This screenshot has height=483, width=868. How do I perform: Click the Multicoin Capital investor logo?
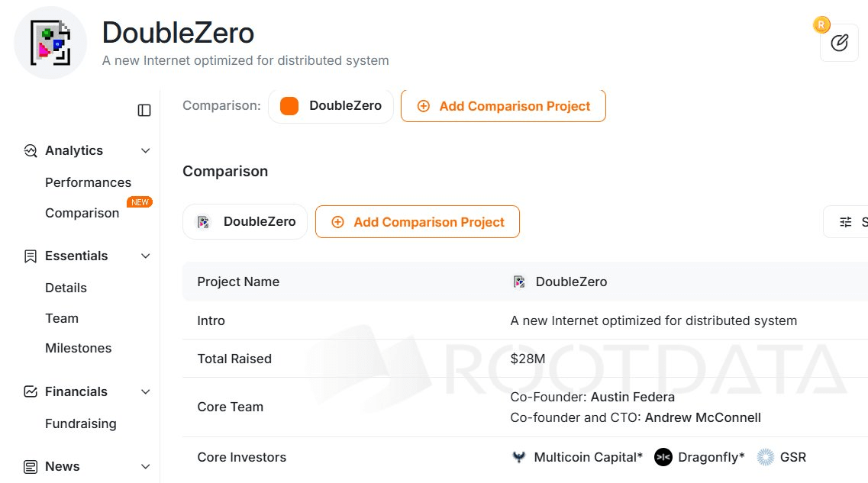(x=519, y=457)
